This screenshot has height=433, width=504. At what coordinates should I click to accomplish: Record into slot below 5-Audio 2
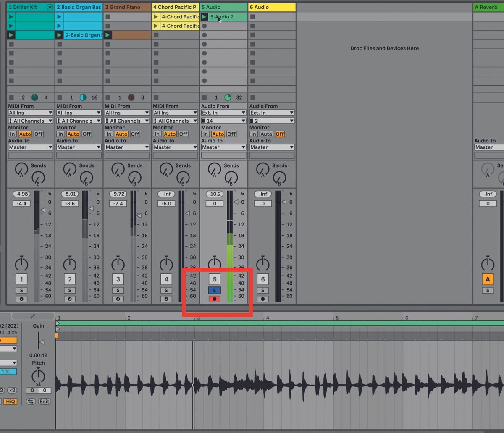tap(205, 26)
